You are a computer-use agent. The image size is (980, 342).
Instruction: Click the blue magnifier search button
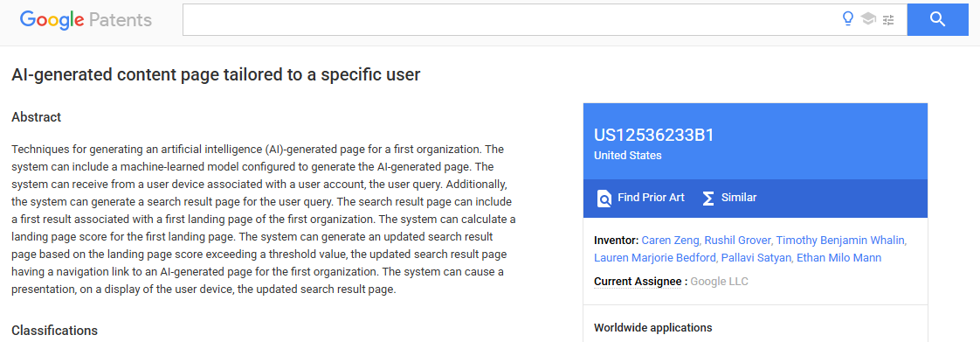(937, 19)
